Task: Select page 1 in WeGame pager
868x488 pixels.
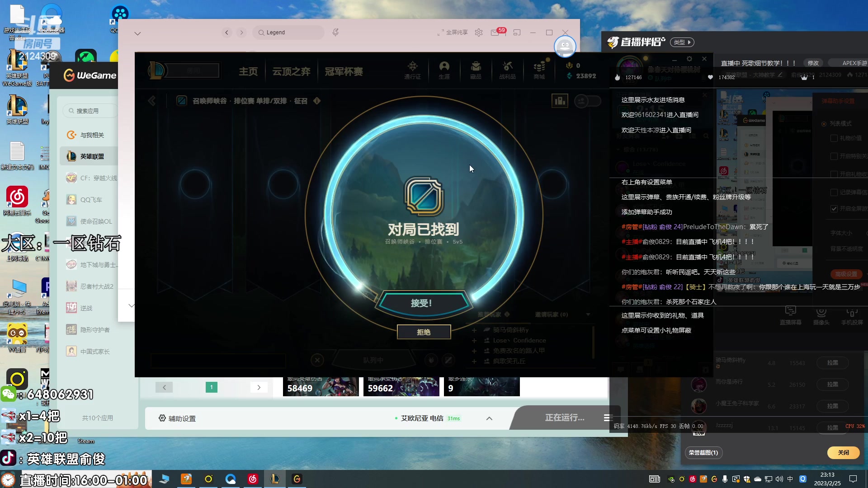Action: coord(212,387)
